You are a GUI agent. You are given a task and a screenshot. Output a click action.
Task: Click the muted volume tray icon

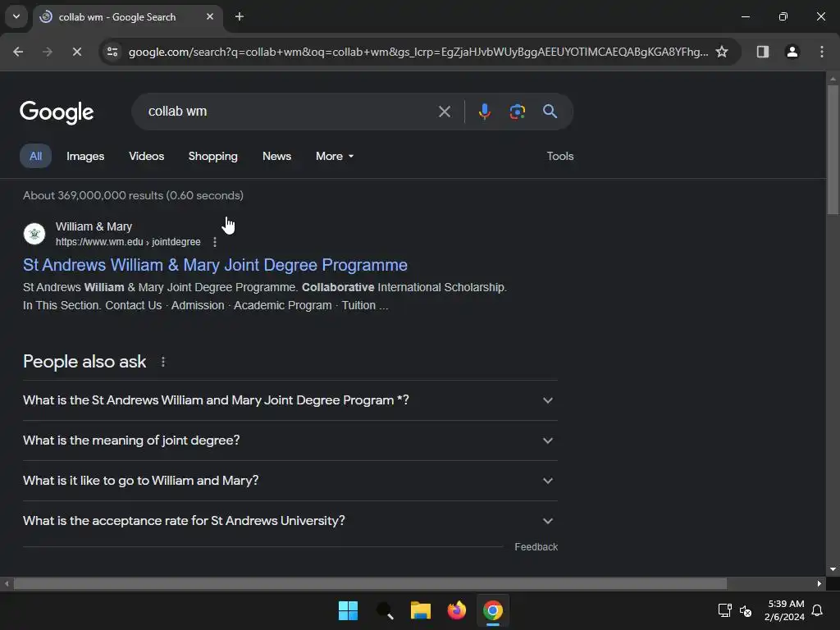pos(745,610)
